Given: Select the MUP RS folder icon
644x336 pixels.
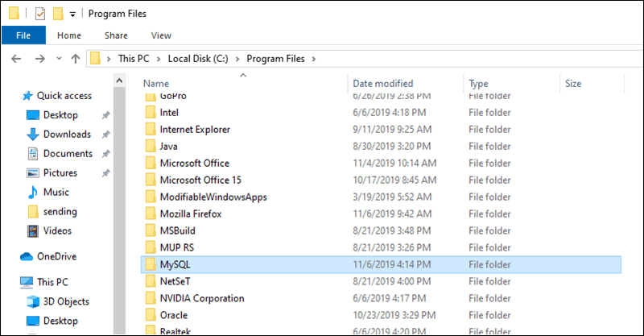Looking at the screenshot, I should point(151,247).
